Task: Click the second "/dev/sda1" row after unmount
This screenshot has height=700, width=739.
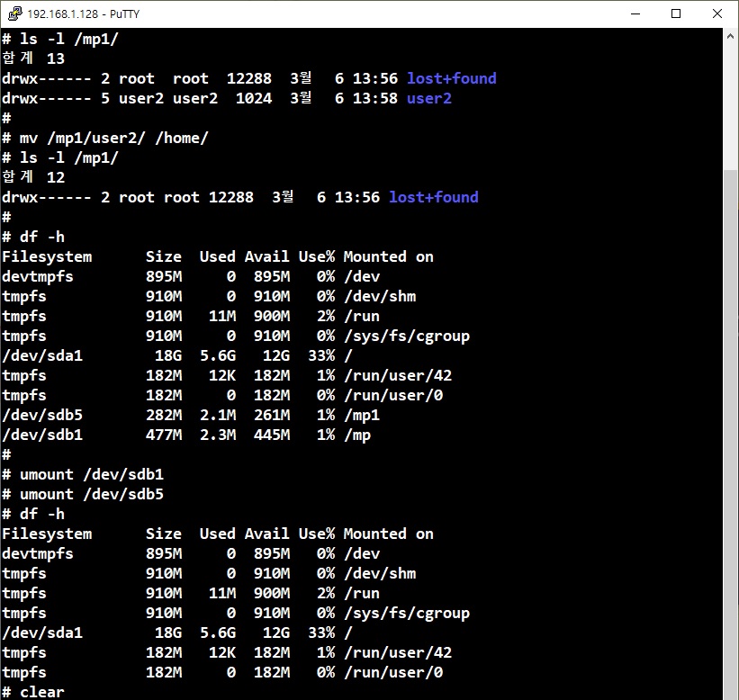Action: (177, 633)
